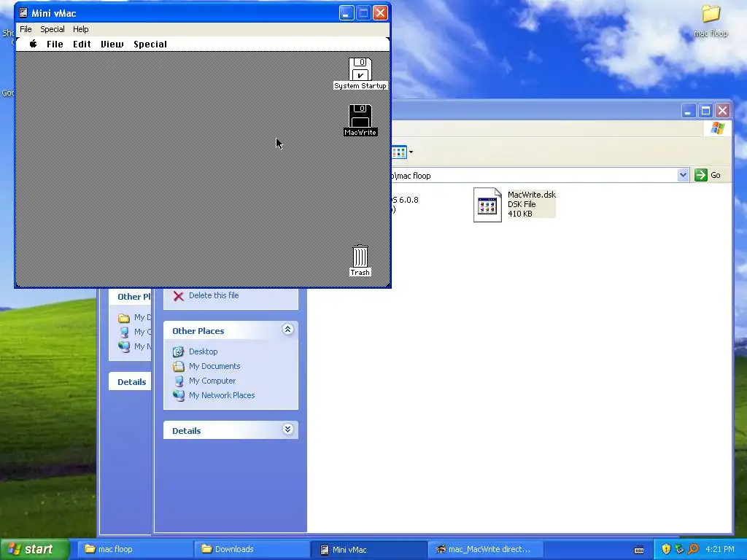Viewport: 747px width, 560px height.
Task: Open Mini vMac's Special window menu
Action: [x=53, y=29]
